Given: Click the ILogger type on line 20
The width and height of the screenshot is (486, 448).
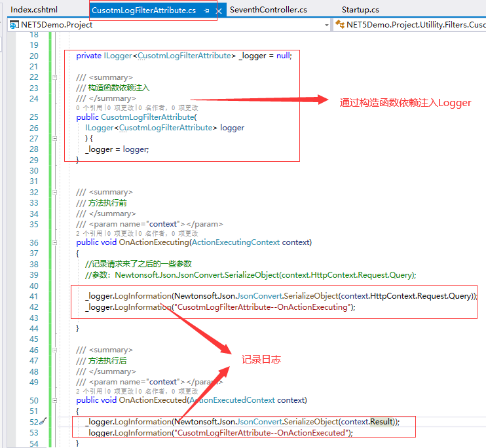Looking at the screenshot, I should (118, 56).
